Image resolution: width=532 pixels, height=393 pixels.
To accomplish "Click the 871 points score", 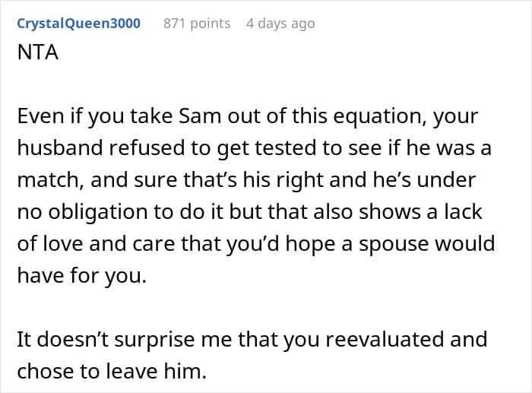I will pyautogui.click(x=197, y=23).
